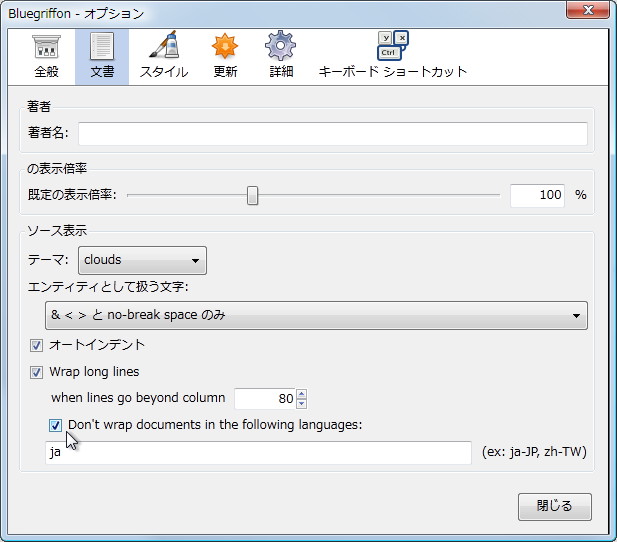
Task: Open the スタイル paintbrush icon
Action: click(x=164, y=56)
